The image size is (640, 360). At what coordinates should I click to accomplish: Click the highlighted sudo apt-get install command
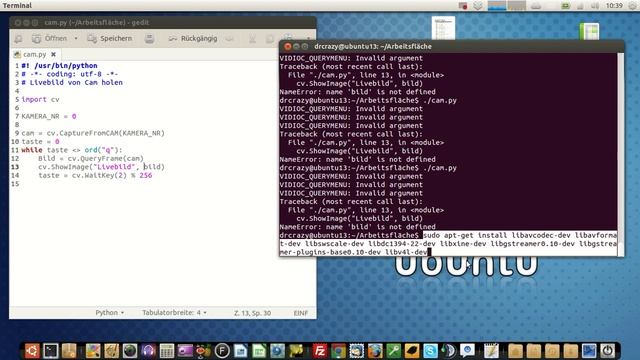[x=448, y=244]
